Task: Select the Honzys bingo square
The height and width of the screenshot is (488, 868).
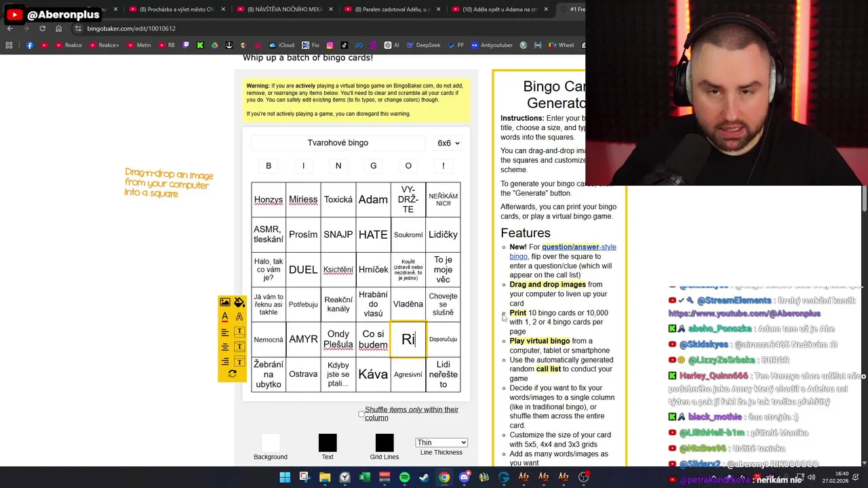Action: pos(269,200)
